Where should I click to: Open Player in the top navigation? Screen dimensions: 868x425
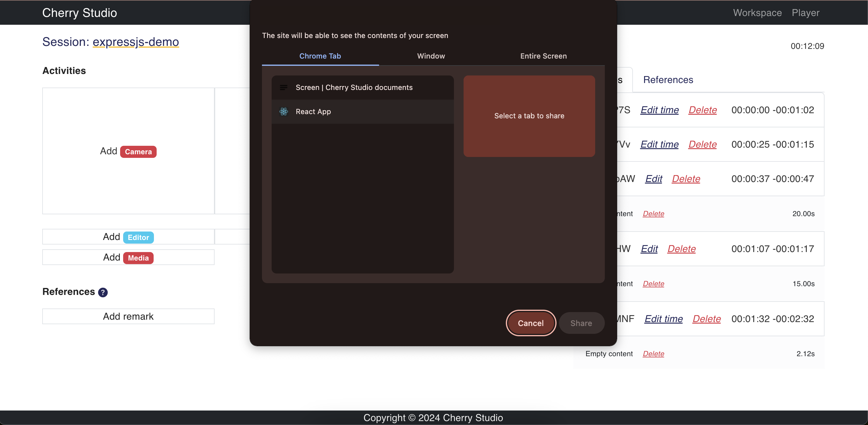click(805, 12)
